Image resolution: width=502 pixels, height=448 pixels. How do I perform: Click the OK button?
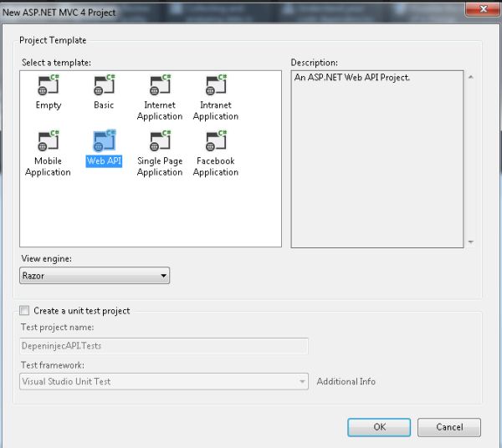(379, 427)
